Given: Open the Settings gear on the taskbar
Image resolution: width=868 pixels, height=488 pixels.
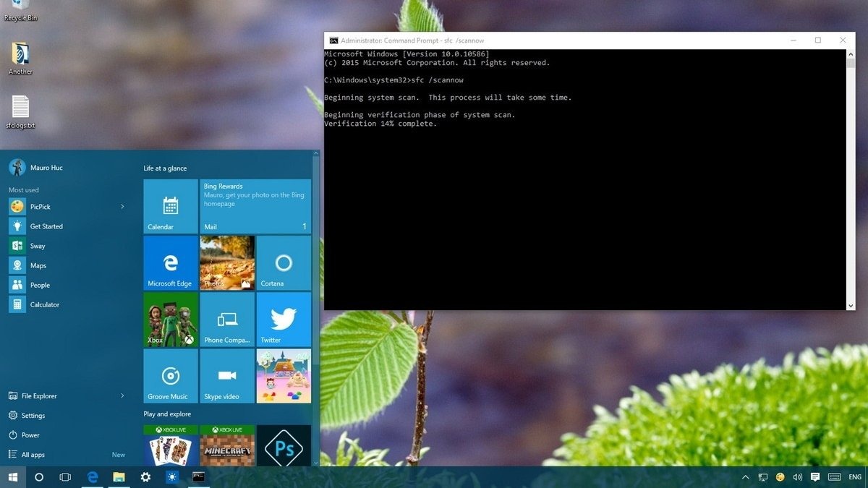Looking at the screenshot, I should point(145,477).
